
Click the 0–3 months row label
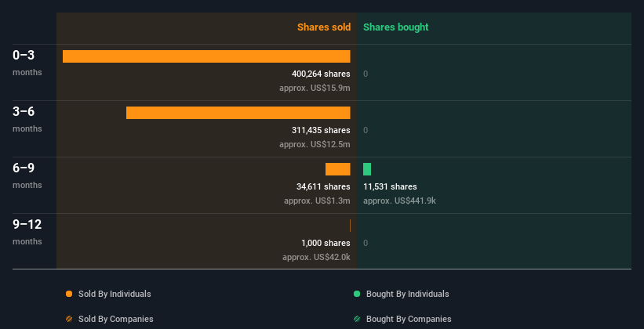pyautogui.click(x=27, y=63)
